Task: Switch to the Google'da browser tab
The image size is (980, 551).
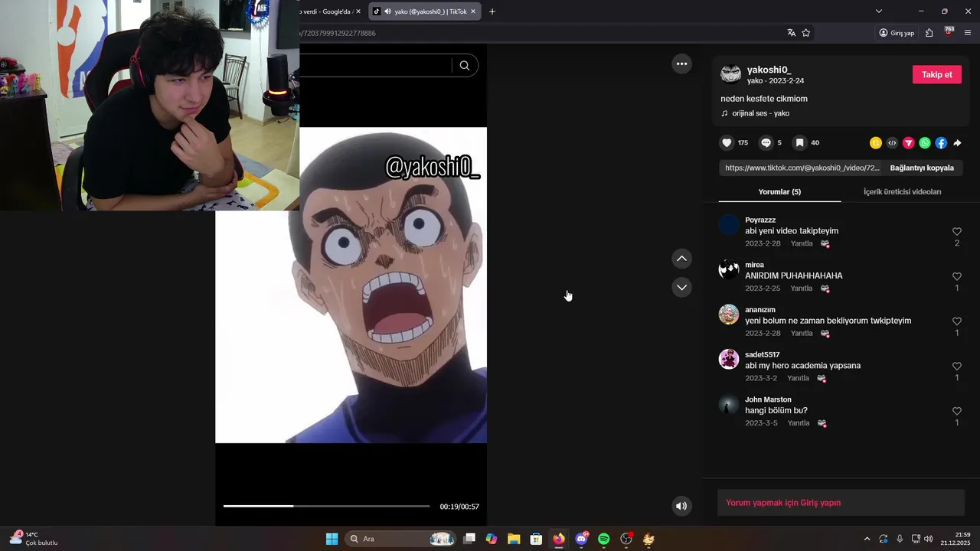Action: [x=325, y=11]
